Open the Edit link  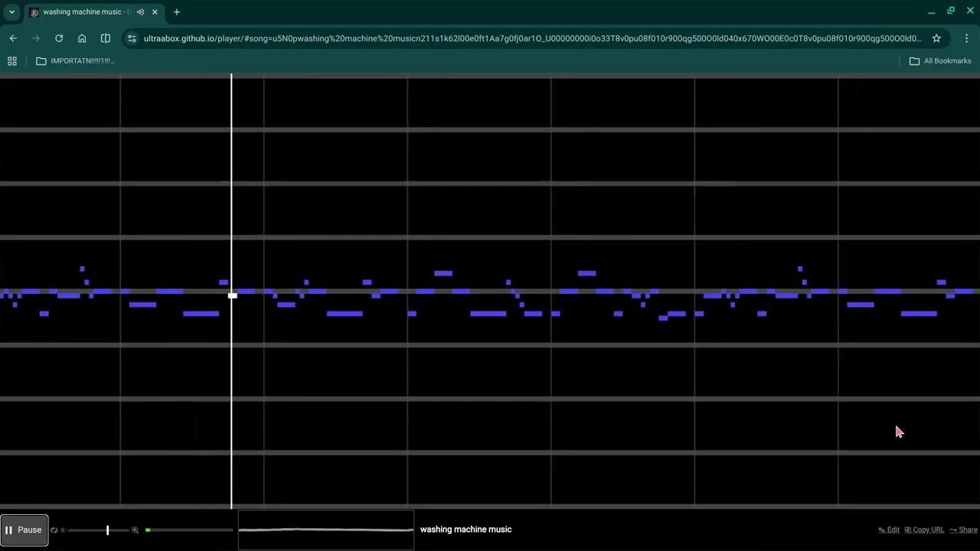(889, 530)
